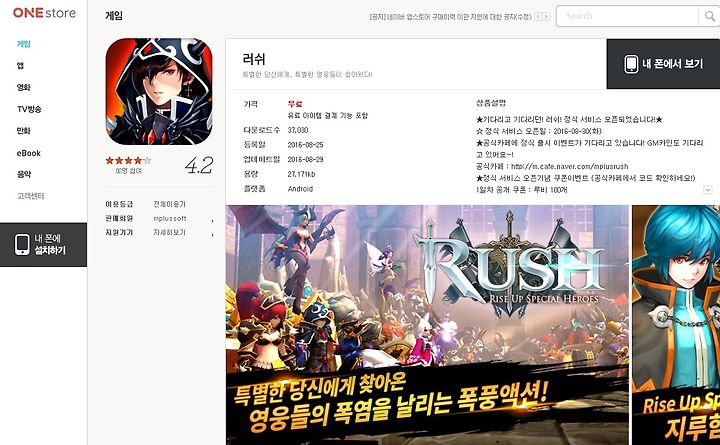Click size value 27,171kb
The image size is (720, 445).
(x=301, y=174)
